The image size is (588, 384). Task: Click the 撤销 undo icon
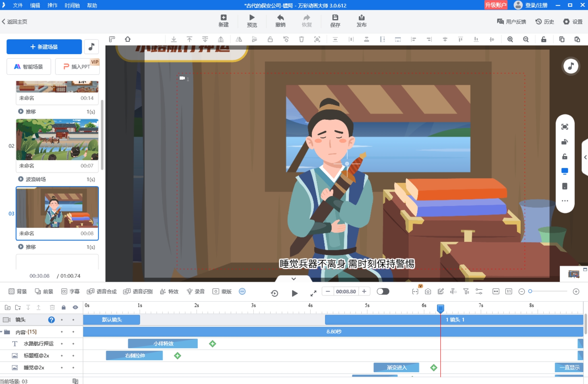pyautogui.click(x=280, y=17)
